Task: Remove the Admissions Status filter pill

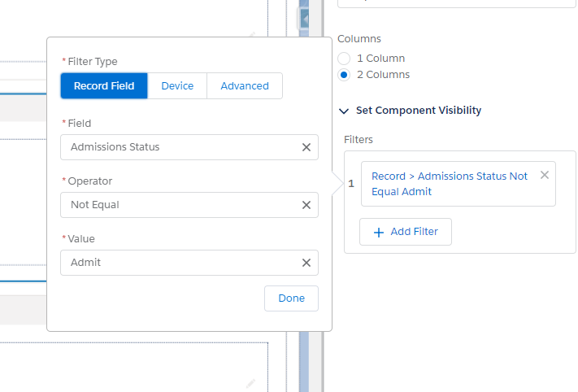Action: 545,175
